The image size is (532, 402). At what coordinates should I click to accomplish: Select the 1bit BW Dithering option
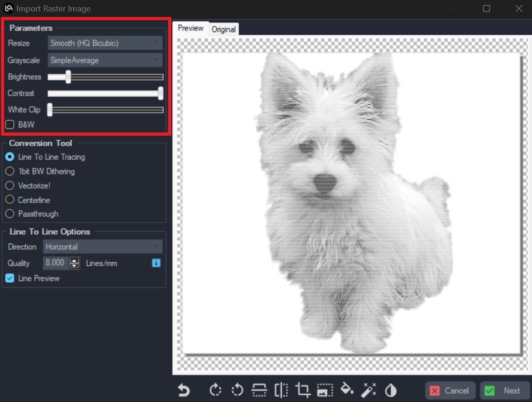(10, 171)
